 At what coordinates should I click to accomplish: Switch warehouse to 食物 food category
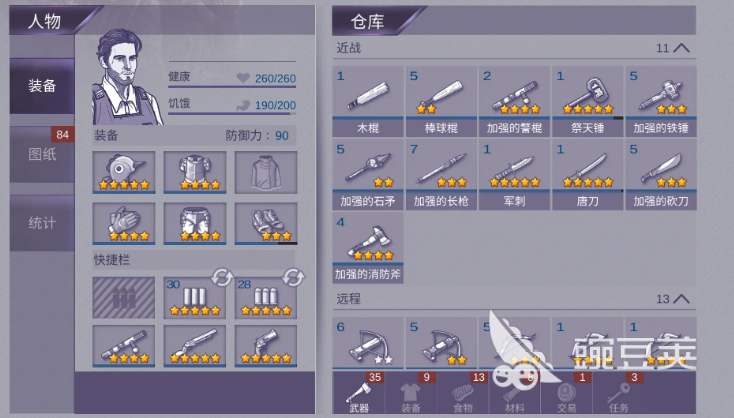pos(463,393)
